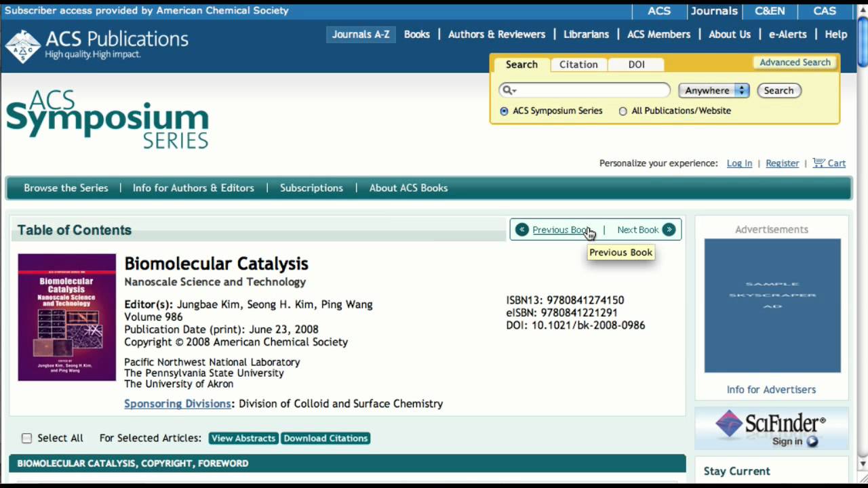This screenshot has height=488, width=868.
Task: Click the DOI 10.1021/bk-2008-0986 text
Action: [575, 325]
